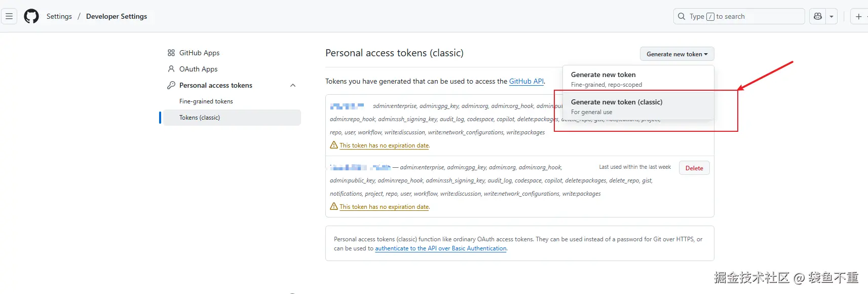Image resolution: width=868 pixels, height=294 pixels.
Task: Open the GitHub API link
Action: (526, 81)
